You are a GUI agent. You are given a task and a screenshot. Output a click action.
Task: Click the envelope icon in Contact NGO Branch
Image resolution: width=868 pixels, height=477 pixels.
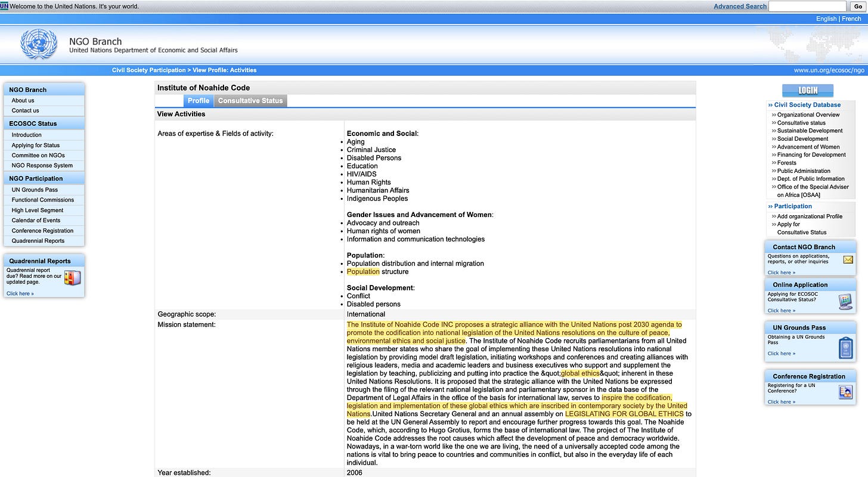point(848,259)
